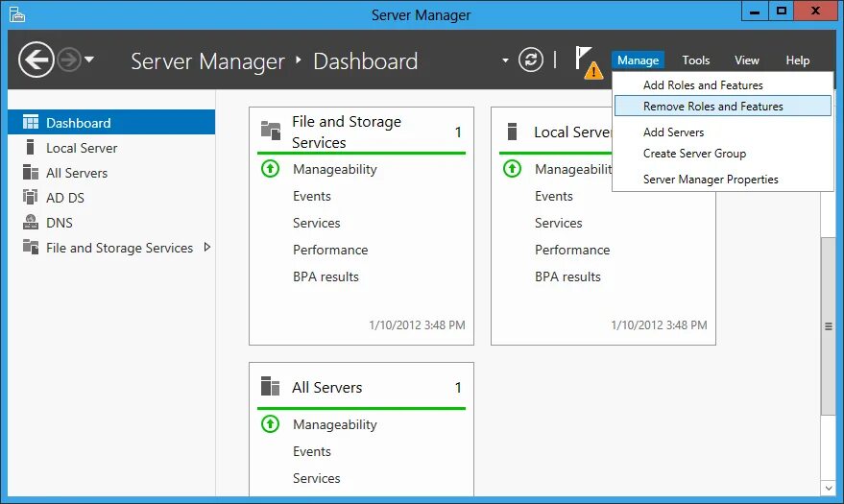This screenshot has height=504, width=844.
Task: Click green status icon in File and Storage tile
Action: (x=270, y=169)
